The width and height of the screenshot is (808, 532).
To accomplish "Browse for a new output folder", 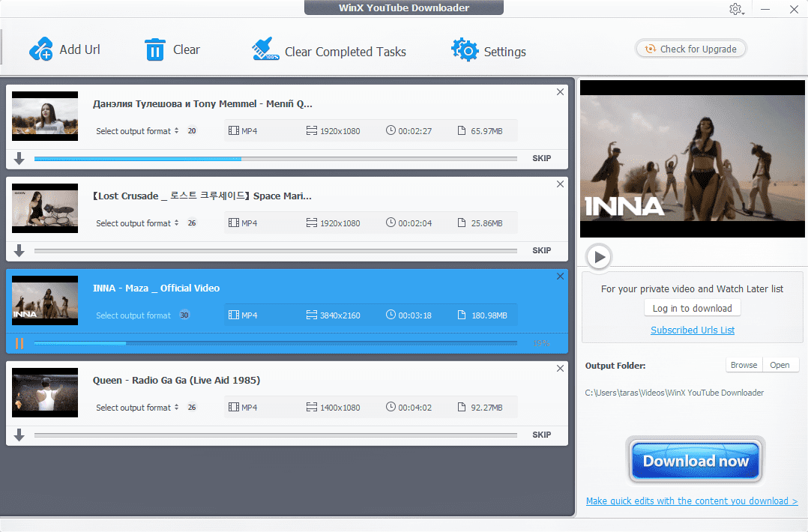I will click(744, 365).
